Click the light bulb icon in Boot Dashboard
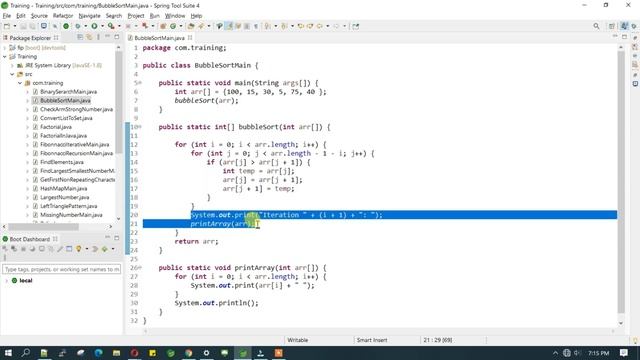The width and height of the screenshot is (640, 360). point(78,249)
